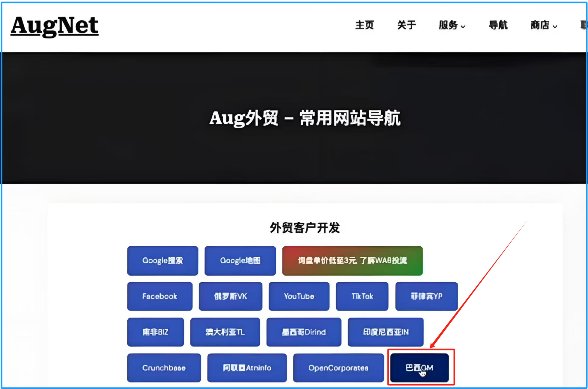
Task: Open the 导航 menu item
Action: coord(498,25)
